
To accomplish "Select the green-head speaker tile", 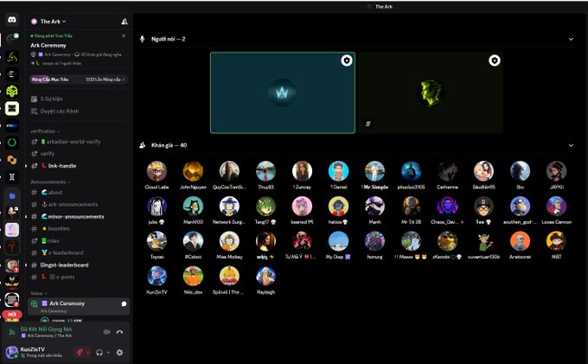I will coord(431,93).
